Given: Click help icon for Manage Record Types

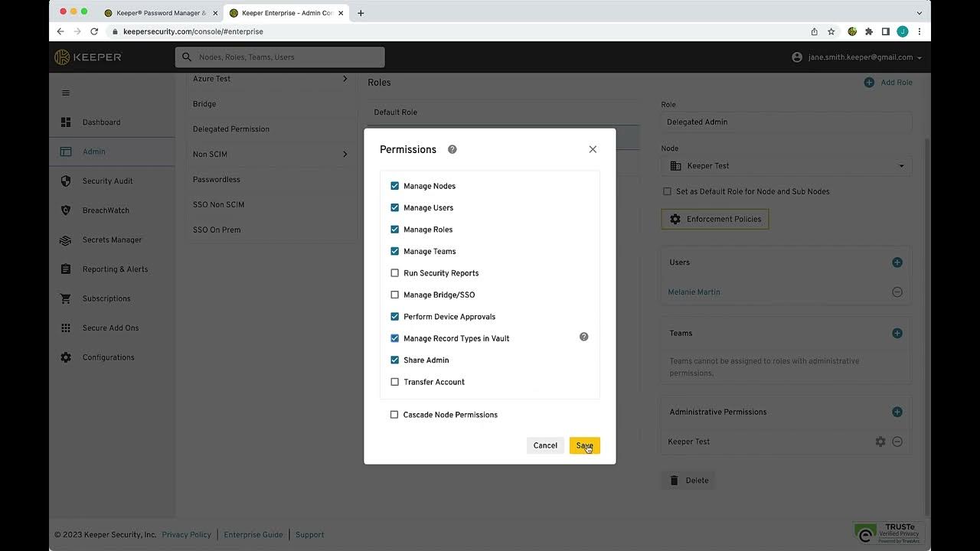Looking at the screenshot, I should tap(583, 337).
